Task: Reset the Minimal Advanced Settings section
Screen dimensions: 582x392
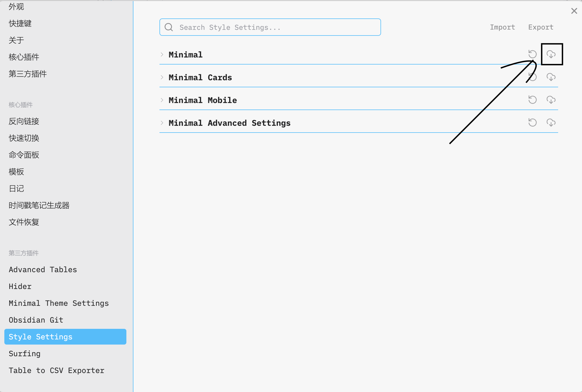Action: 532,123
